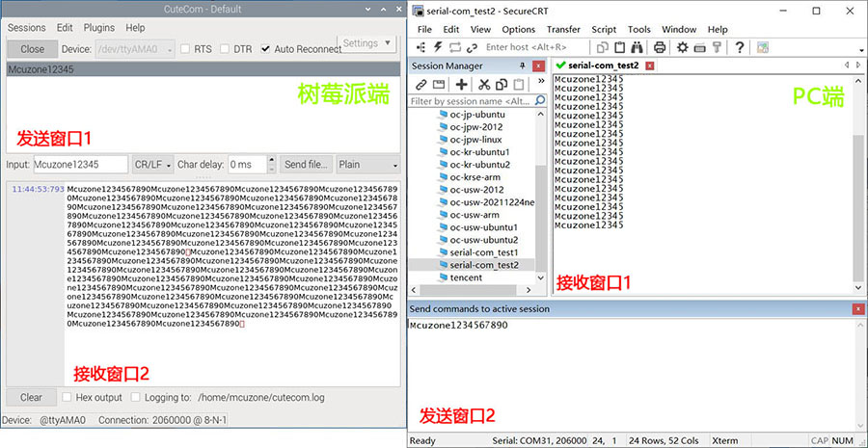The width and height of the screenshot is (868, 448).
Task: Enable Hex output checkbox
Action: [x=67, y=397]
